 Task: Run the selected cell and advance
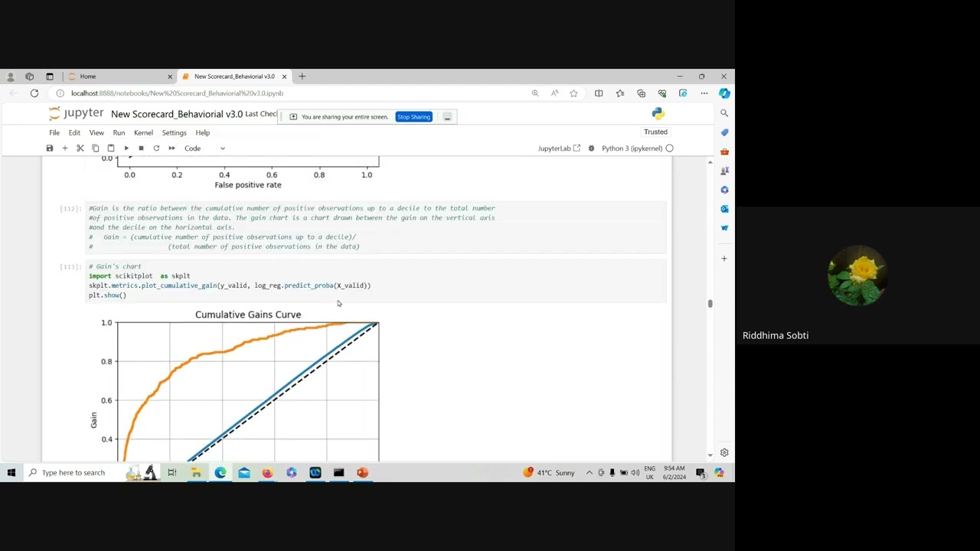(x=126, y=148)
